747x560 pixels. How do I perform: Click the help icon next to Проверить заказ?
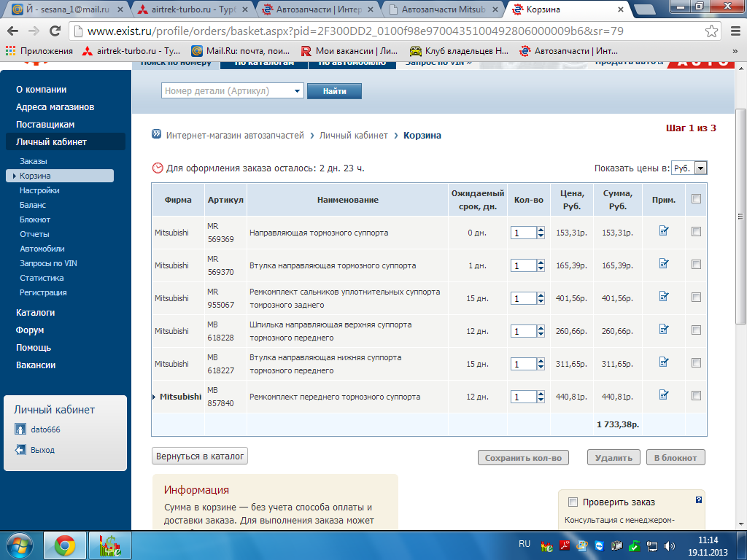point(699,500)
